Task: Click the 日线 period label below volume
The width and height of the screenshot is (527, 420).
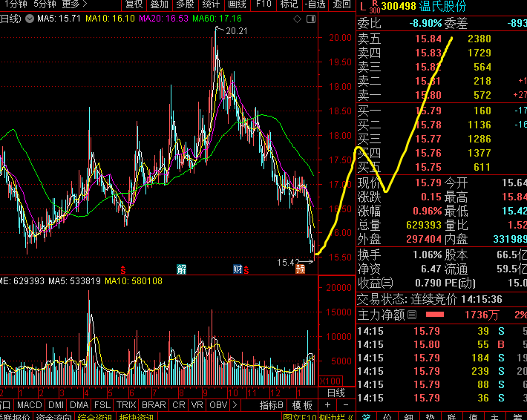Action: tap(336, 393)
